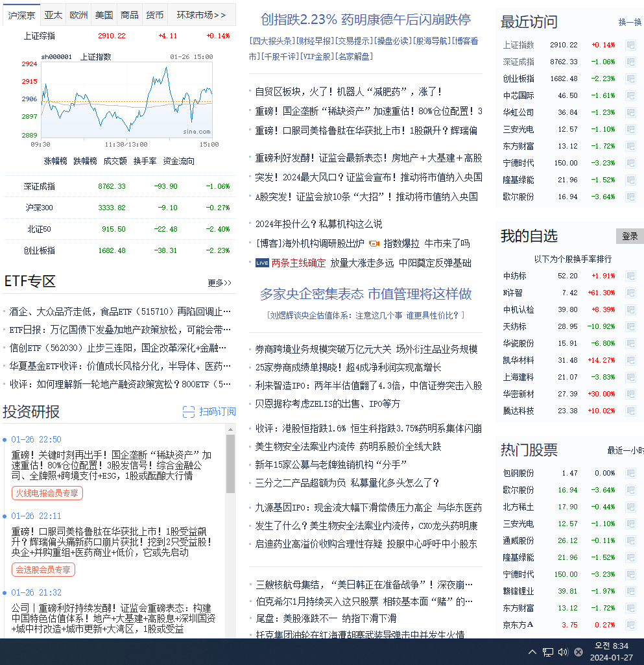Click the 吧 icon beside 中纺标
Viewport: 644px width, 665px height.
pyautogui.click(x=630, y=276)
